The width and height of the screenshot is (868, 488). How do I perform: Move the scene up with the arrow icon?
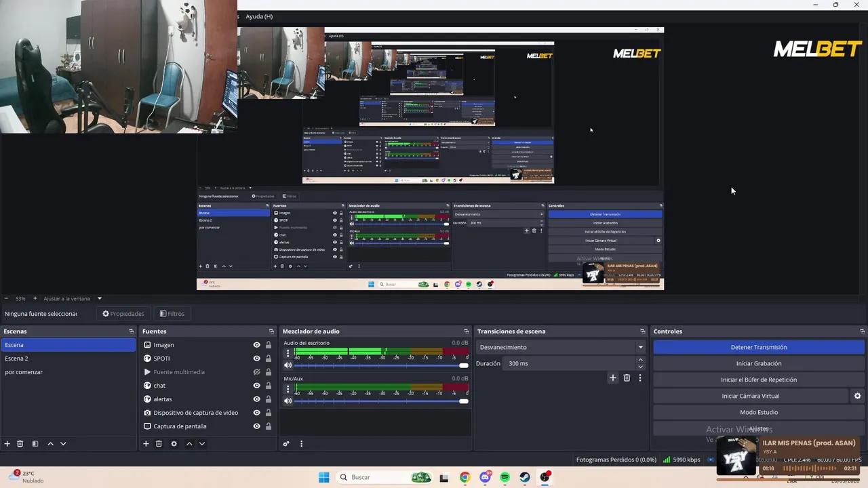click(50, 444)
